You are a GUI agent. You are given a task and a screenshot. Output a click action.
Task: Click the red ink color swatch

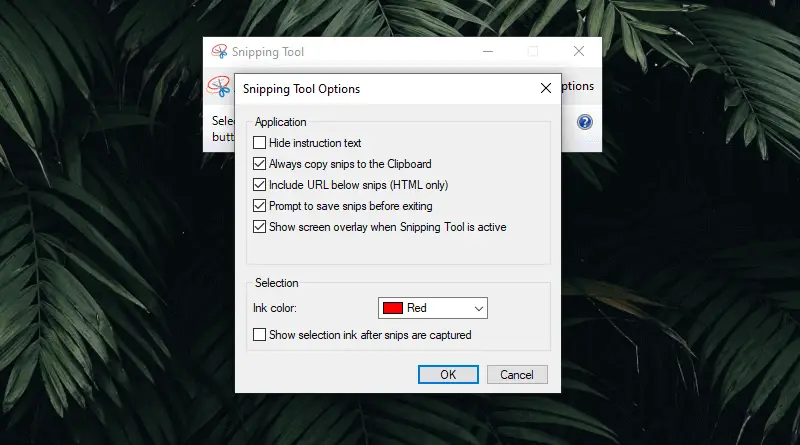pyautogui.click(x=393, y=308)
